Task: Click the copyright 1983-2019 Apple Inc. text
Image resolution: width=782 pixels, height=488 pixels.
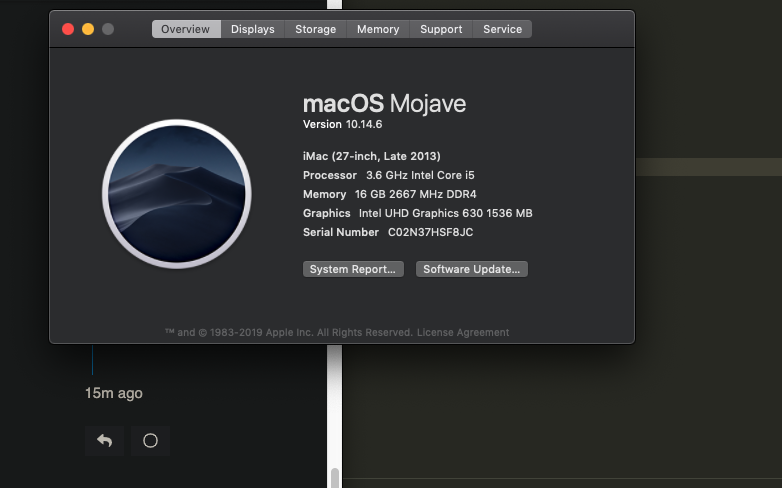Action: tap(288, 332)
